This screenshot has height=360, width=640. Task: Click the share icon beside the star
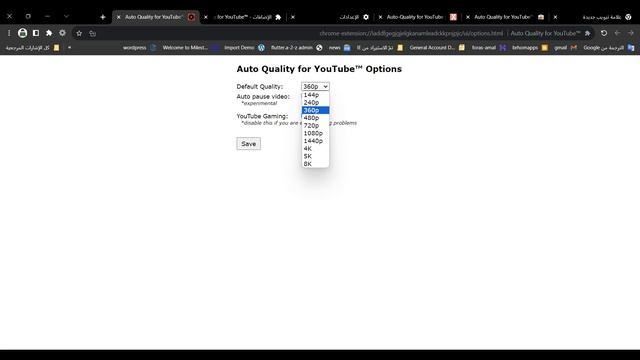[x=93, y=33]
